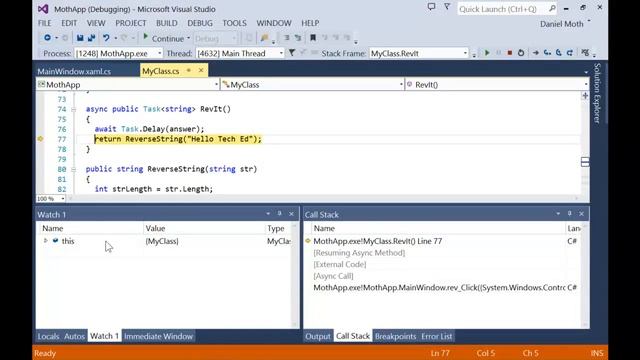Open the Solution Explorer side tab

pyautogui.click(x=597, y=93)
